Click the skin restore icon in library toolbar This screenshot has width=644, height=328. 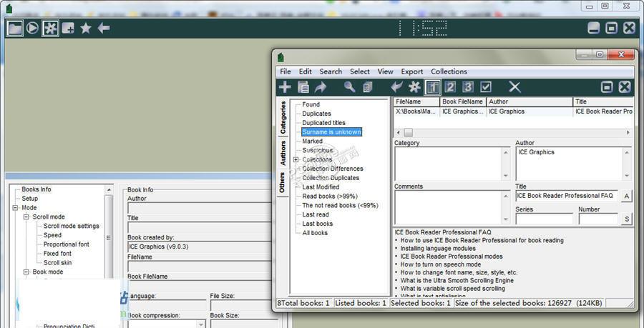click(x=607, y=87)
